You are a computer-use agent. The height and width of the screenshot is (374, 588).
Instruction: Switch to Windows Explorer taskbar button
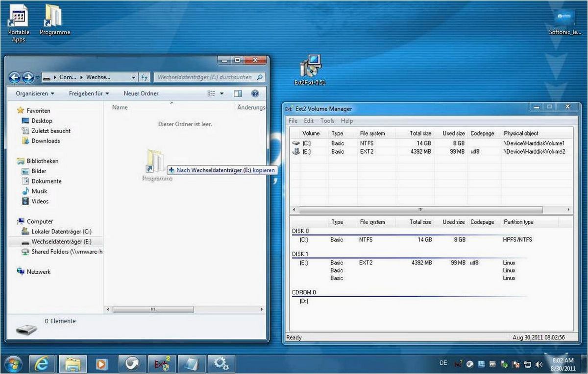click(73, 364)
